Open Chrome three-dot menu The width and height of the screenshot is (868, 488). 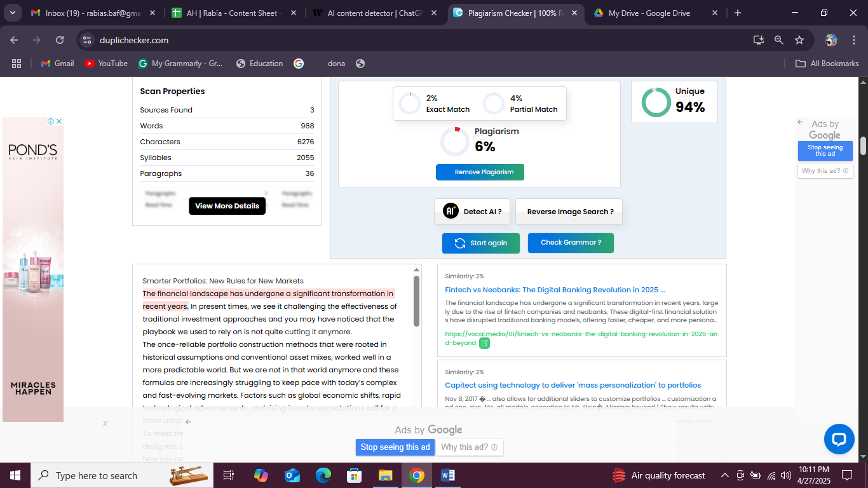[x=853, y=40]
